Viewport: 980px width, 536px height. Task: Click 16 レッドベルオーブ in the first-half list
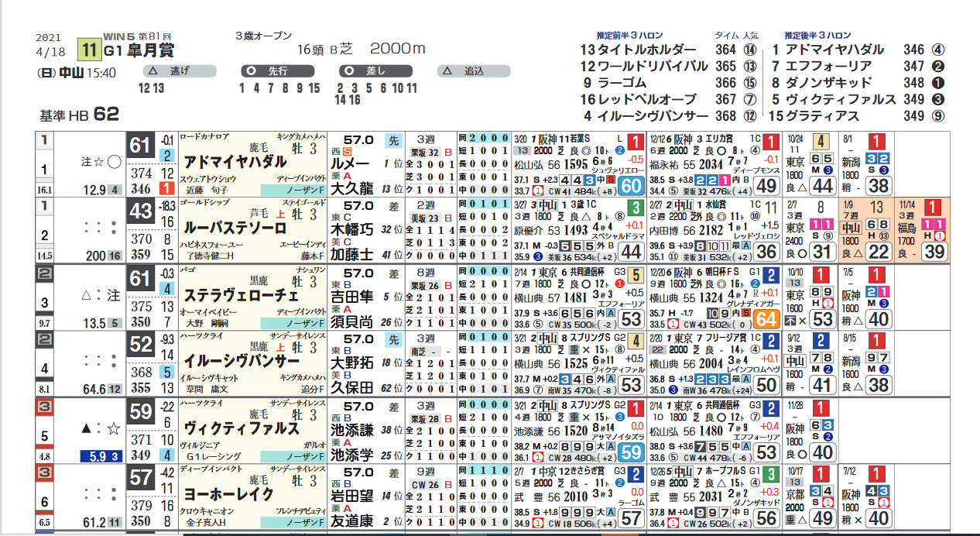(639, 100)
